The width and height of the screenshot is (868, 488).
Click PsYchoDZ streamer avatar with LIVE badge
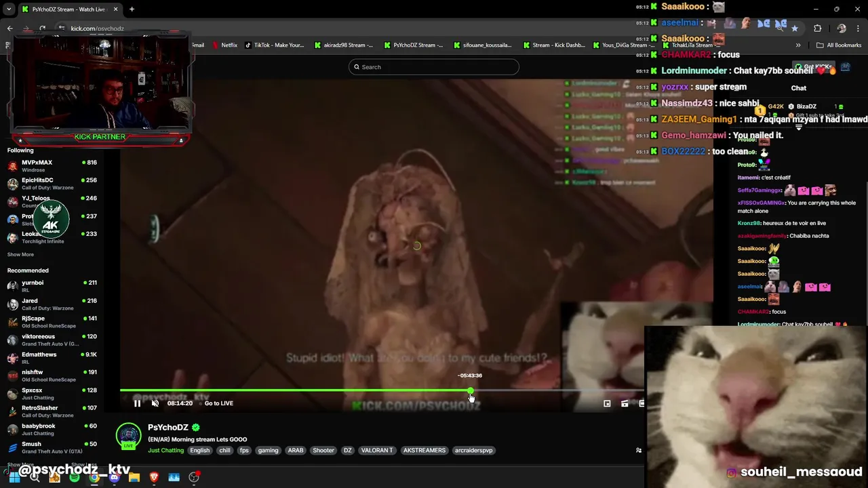pos(129,436)
